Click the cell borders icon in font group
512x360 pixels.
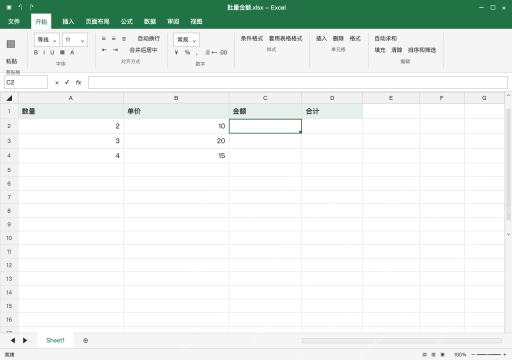pyautogui.click(x=62, y=52)
